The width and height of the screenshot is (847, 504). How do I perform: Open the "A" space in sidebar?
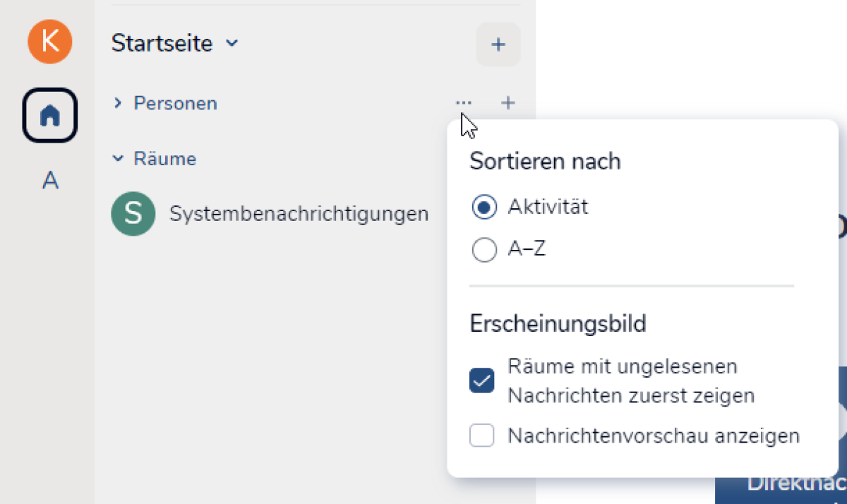click(49, 181)
